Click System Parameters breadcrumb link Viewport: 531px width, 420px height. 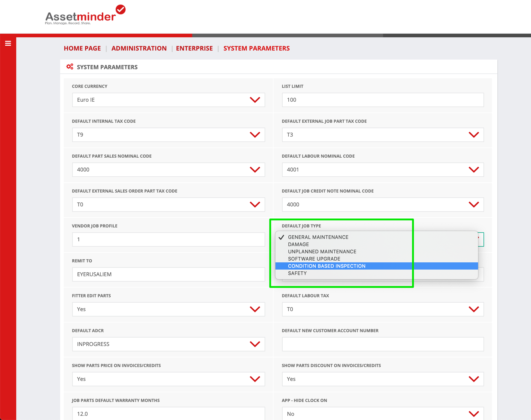tap(256, 48)
